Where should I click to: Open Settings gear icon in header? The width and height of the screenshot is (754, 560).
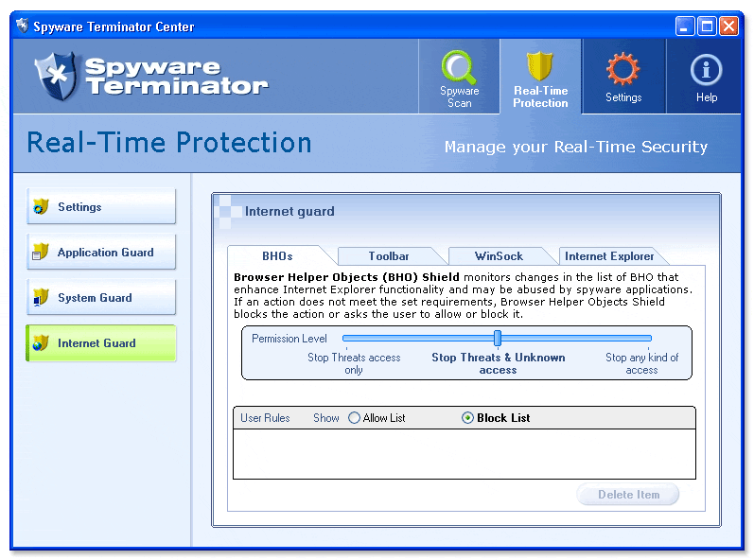click(623, 70)
